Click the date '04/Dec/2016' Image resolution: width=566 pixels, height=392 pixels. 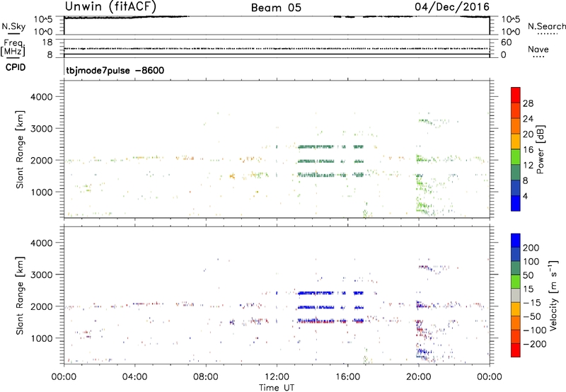[x=452, y=7]
